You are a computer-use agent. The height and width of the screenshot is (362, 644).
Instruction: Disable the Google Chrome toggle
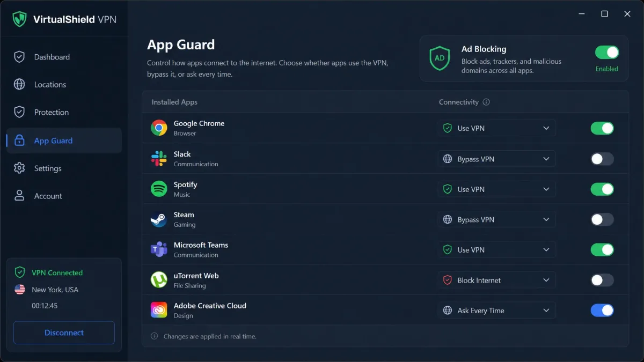coord(602,128)
